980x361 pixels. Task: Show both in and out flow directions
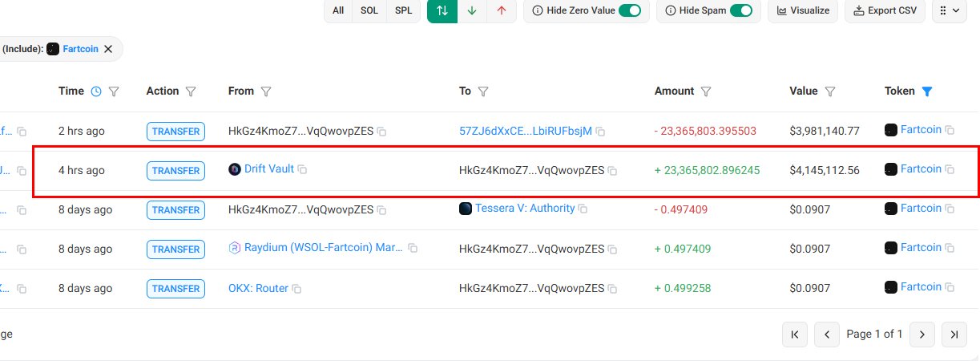pyautogui.click(x=442, y=11)
